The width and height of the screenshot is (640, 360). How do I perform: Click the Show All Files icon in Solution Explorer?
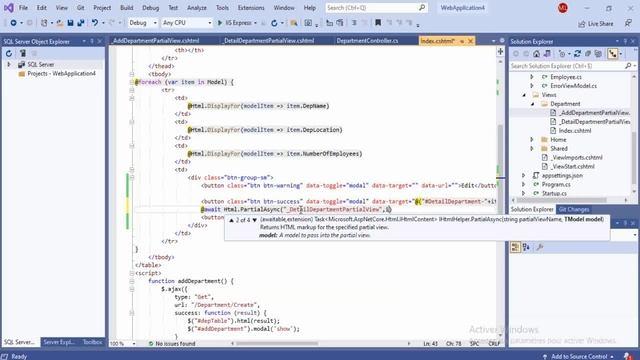[598, 54]
